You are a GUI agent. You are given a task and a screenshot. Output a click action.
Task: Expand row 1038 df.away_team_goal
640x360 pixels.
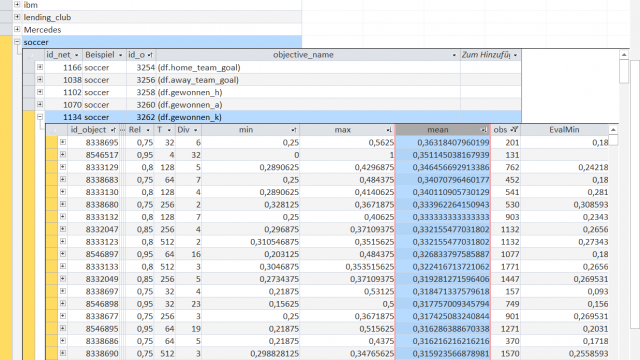click(x=40, y=80)
